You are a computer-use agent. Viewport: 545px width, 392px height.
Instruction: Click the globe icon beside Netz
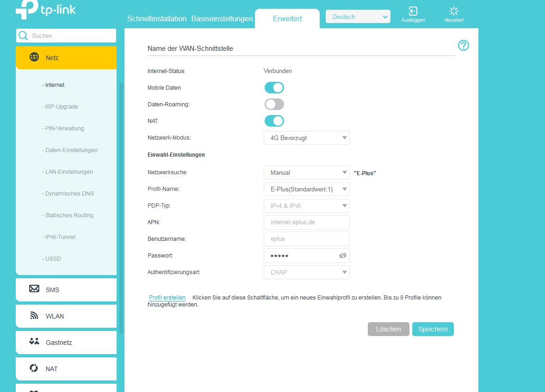pos(34,57)
